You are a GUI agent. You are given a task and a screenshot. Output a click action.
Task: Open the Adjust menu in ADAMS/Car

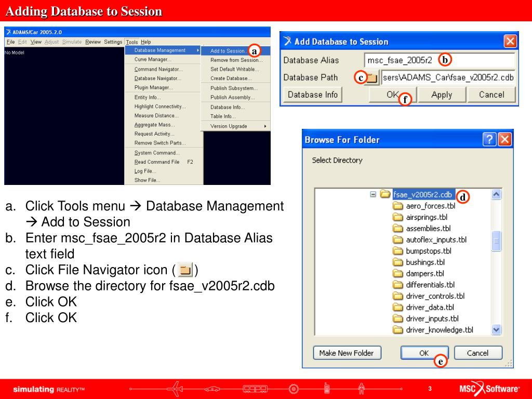[51, 42]
